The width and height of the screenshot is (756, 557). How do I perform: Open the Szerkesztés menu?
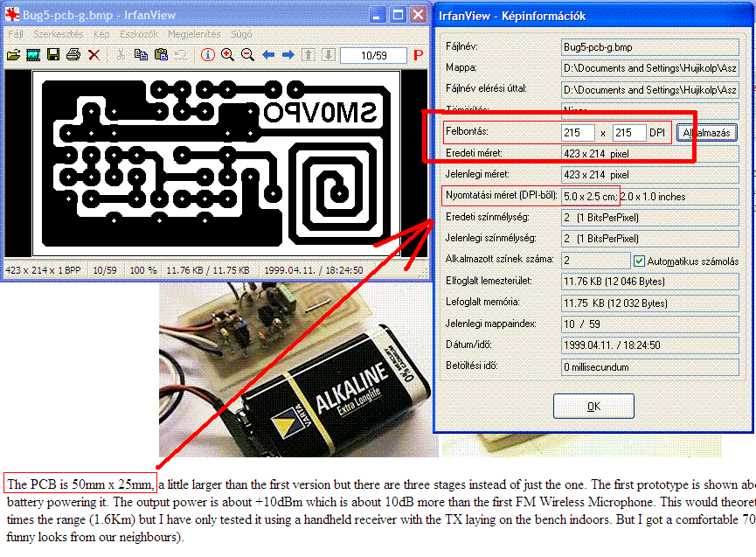(x=59, y=34)
